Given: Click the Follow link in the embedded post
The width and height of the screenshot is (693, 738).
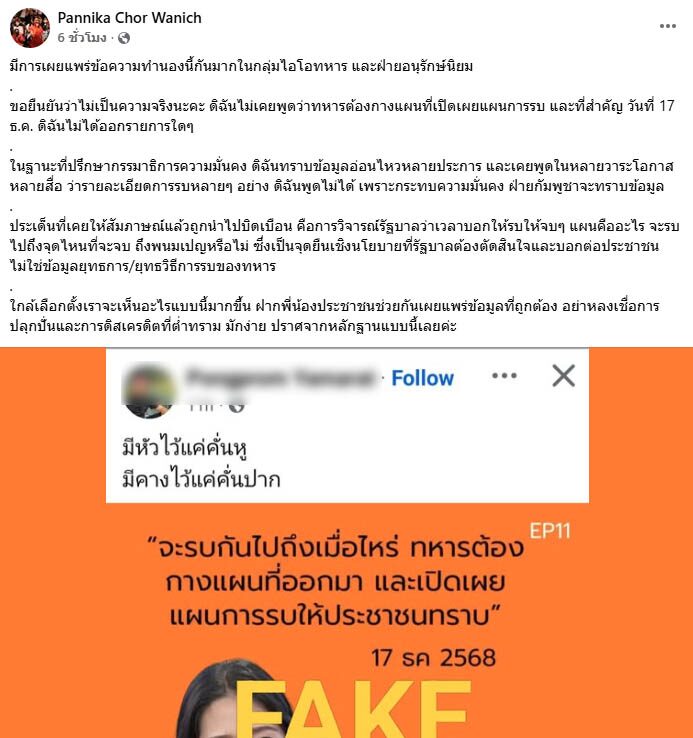Looking at the screenshot, I should [x=422, y=378].
